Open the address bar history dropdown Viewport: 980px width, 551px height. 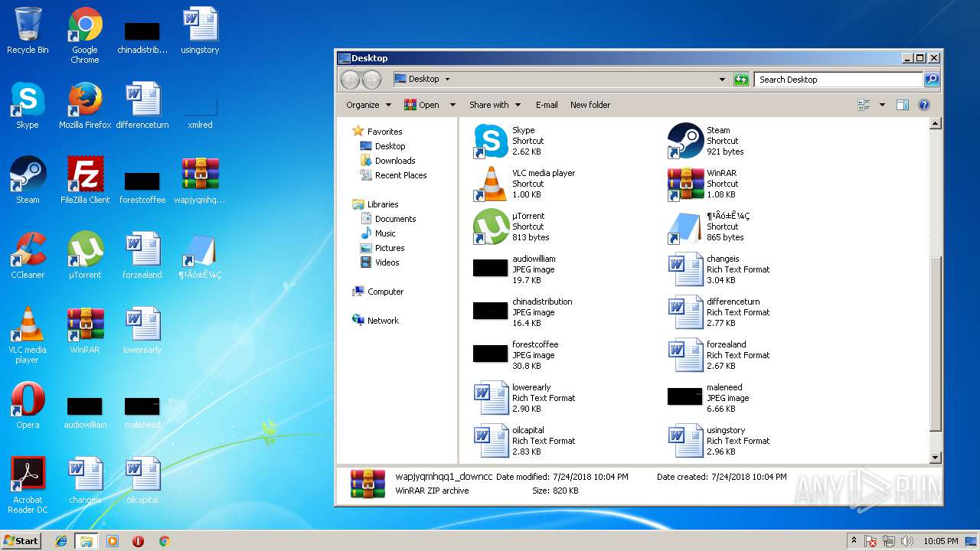722,80
